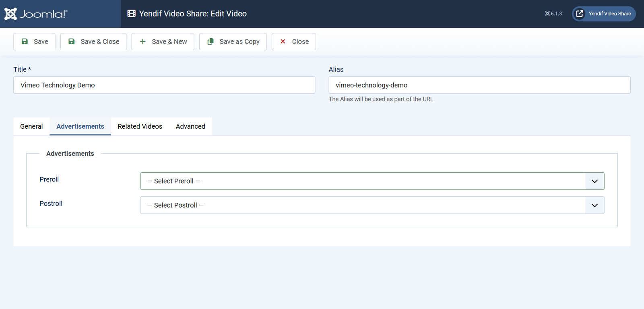Screen dimensions: 644x309
Task: Click Save & New
Action: [x=163, y=41]
